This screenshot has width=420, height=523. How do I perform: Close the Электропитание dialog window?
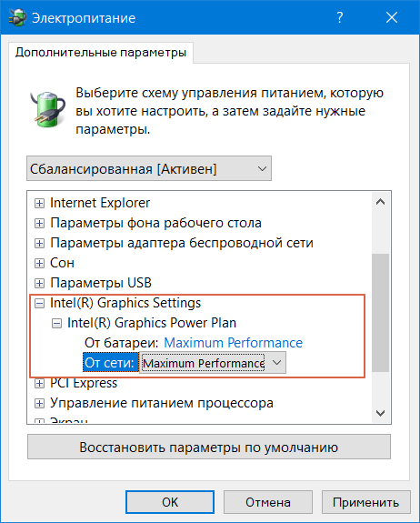[x=392, y=17]
